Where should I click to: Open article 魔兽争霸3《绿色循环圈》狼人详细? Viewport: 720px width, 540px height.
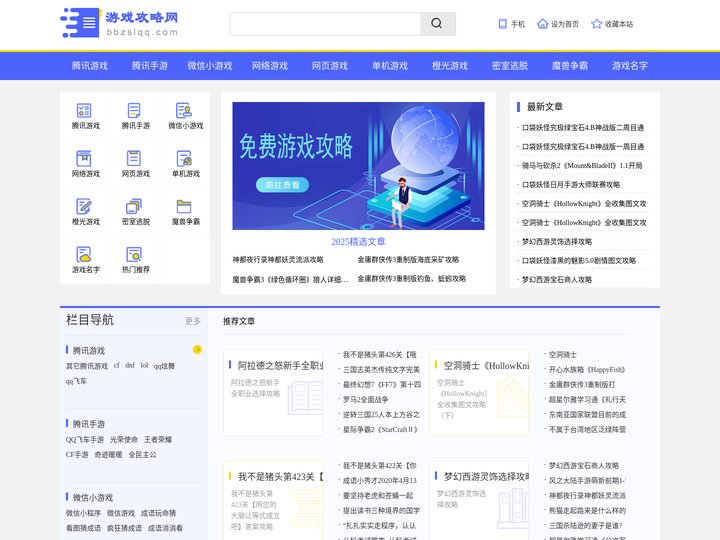(290, 279)
